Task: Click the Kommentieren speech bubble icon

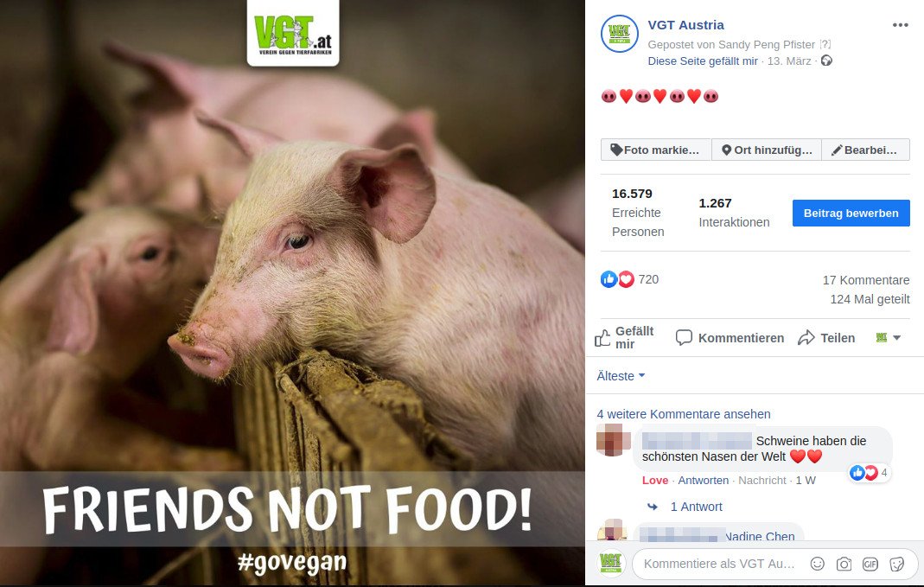Action: tap(684, 338)
